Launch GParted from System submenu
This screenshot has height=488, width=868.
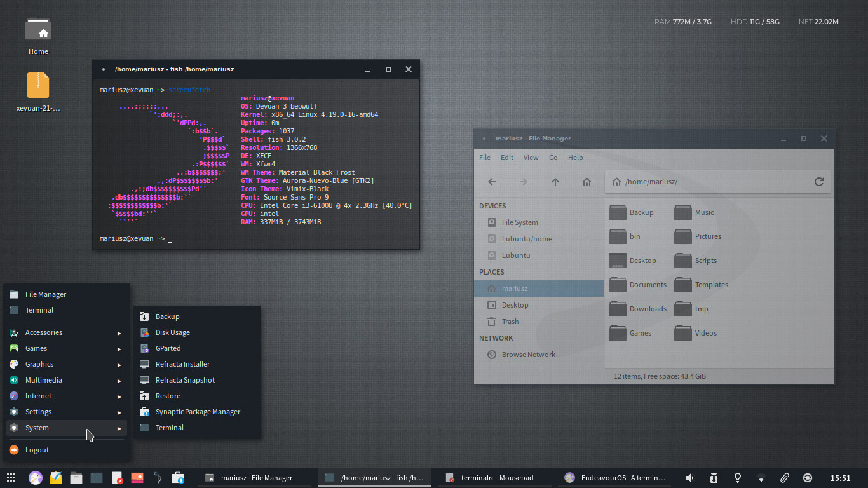[x=197, y=348]
